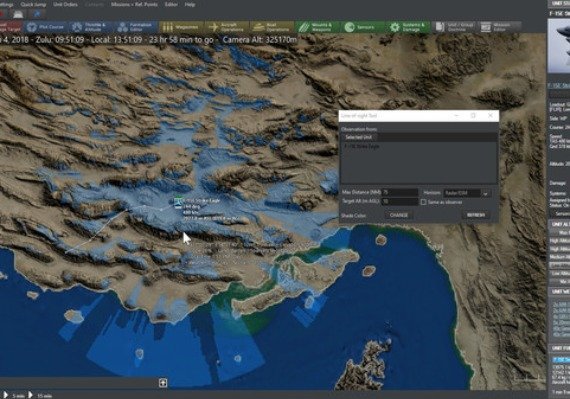Open Systems & Damage
Viewport: 570px width, 399px height.
408,27
